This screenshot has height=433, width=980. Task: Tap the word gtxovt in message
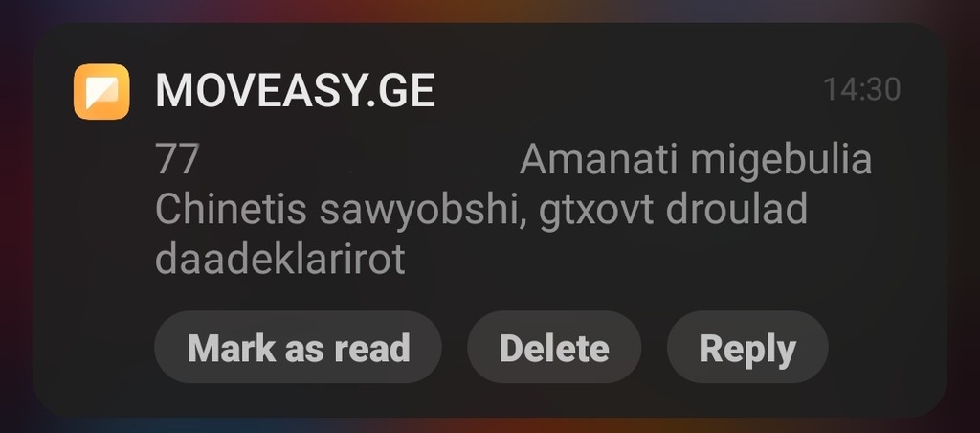click(596, 212)
